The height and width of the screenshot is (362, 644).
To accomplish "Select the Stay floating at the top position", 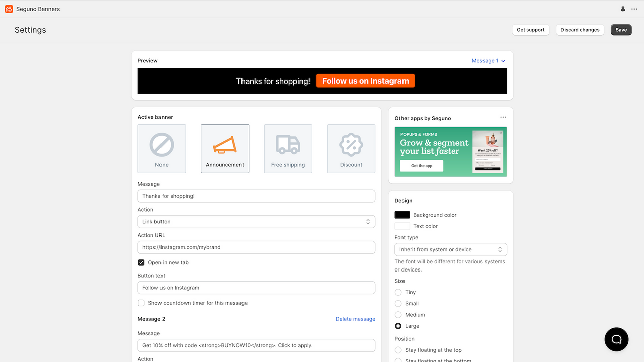I will (397, 350).
